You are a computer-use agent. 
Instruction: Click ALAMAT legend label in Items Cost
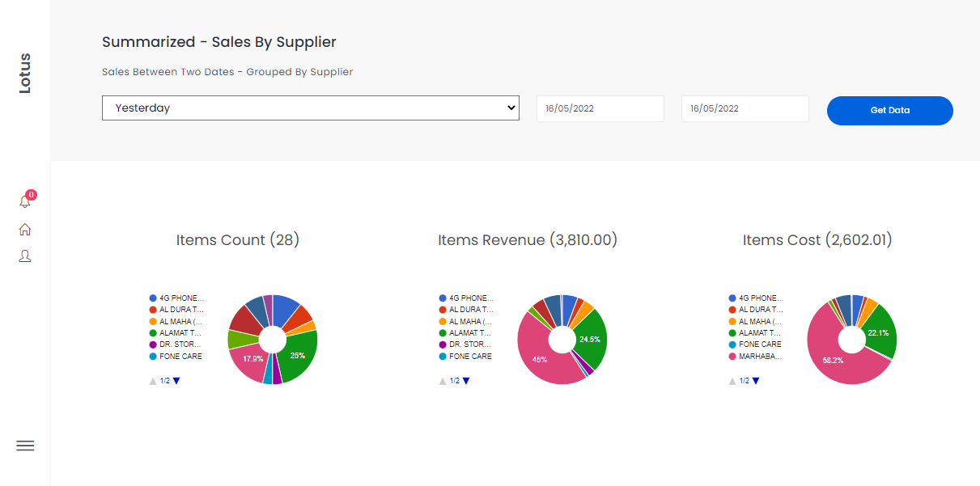(x=761, y=332)
